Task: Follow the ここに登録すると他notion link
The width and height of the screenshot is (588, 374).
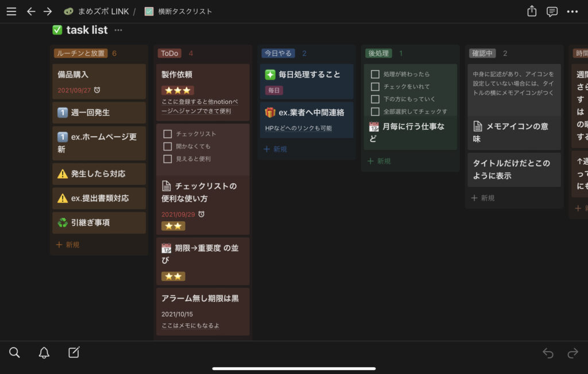Action: pyautogui.click(x=199, y=106)
